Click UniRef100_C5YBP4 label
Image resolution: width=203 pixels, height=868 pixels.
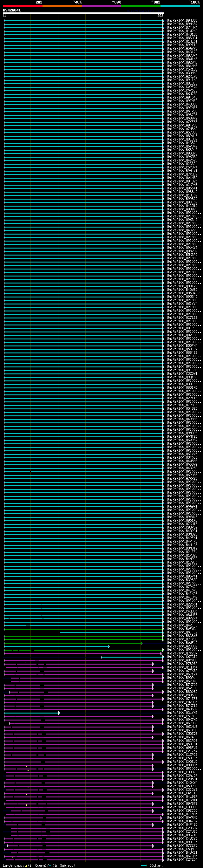click(x=182, y=167)
